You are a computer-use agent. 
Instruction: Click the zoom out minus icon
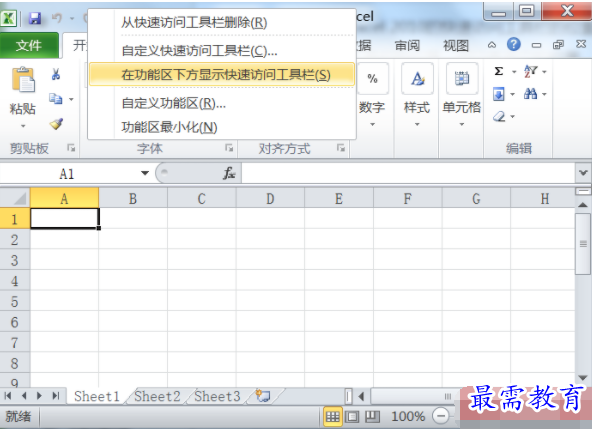click(x=441, y=416)
